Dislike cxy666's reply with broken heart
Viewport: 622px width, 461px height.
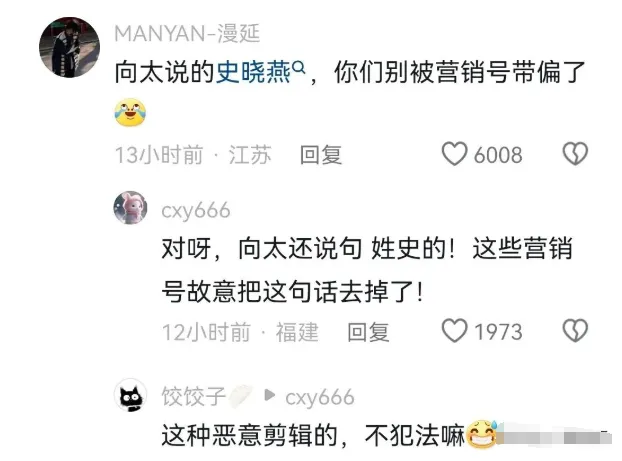pos(575,331)
